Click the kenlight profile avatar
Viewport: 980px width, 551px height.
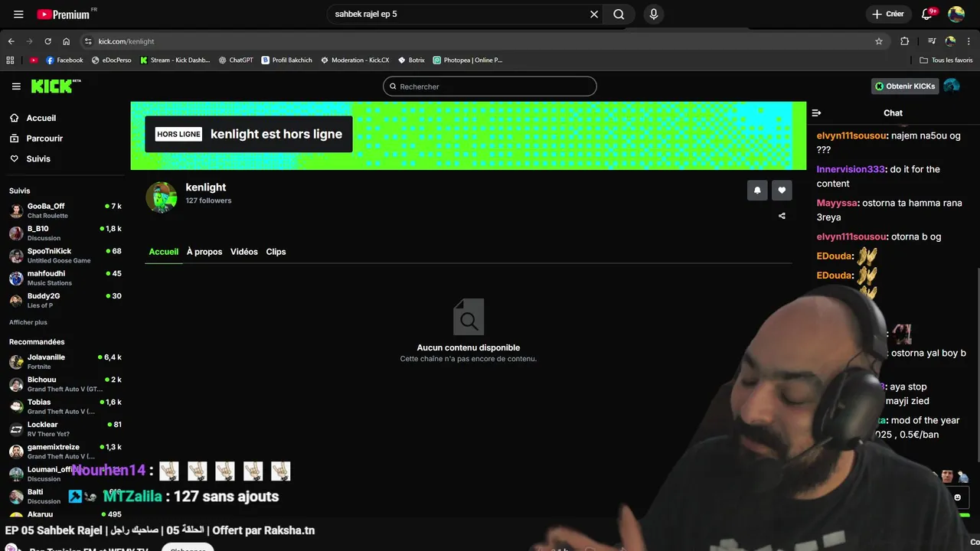pos(162,197)
